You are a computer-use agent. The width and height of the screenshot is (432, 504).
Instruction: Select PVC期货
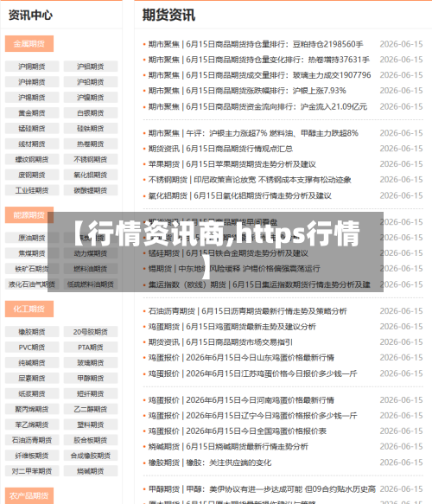[32, 348]
